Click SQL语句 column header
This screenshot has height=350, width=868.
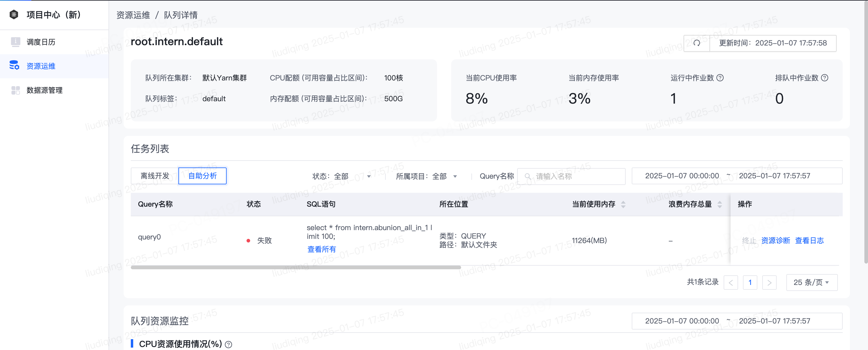point(321,204)
